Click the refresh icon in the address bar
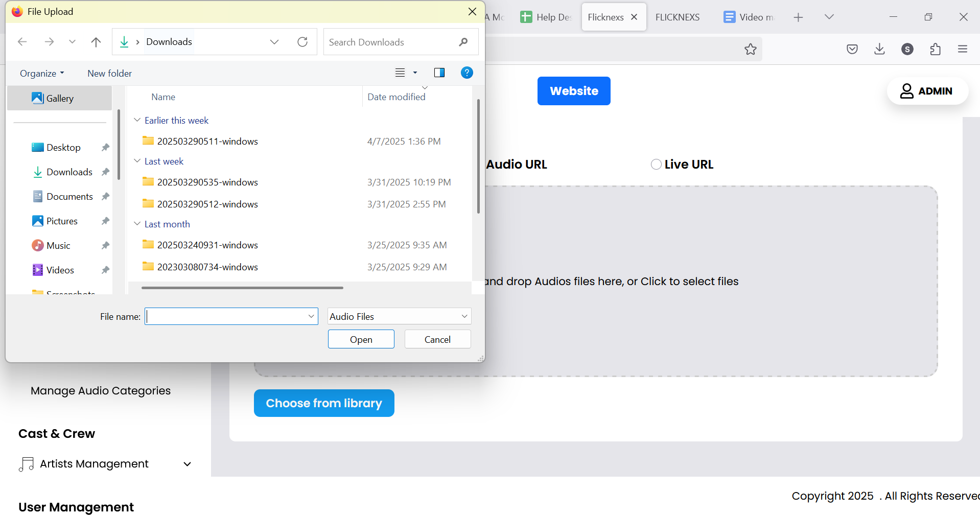The image size is (980, 515). 302,42
